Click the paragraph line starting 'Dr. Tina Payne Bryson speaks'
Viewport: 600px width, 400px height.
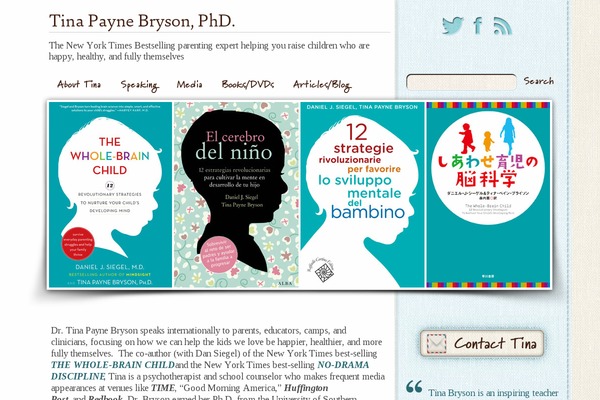[199, 330]
